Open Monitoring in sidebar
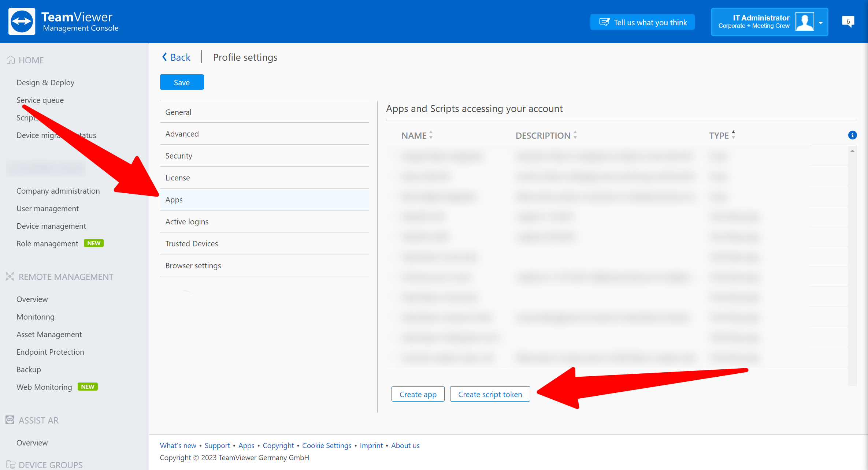 (35, 317)
